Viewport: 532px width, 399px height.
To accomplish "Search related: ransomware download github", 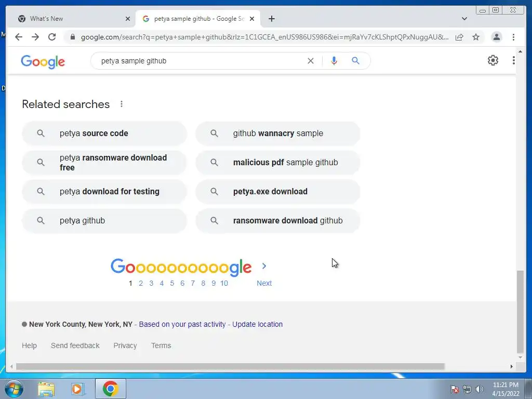I will pyautogui.click(x=278, y=220).
